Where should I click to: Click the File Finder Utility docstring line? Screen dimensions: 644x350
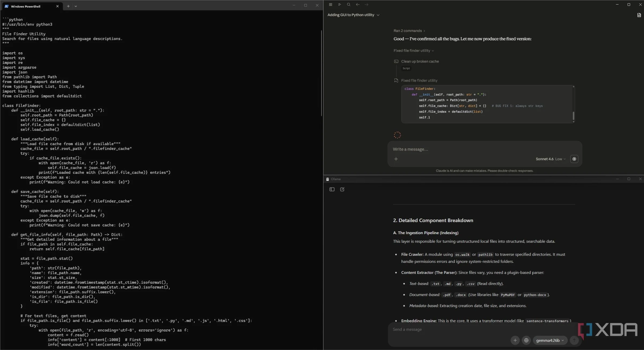pos(24,34)
